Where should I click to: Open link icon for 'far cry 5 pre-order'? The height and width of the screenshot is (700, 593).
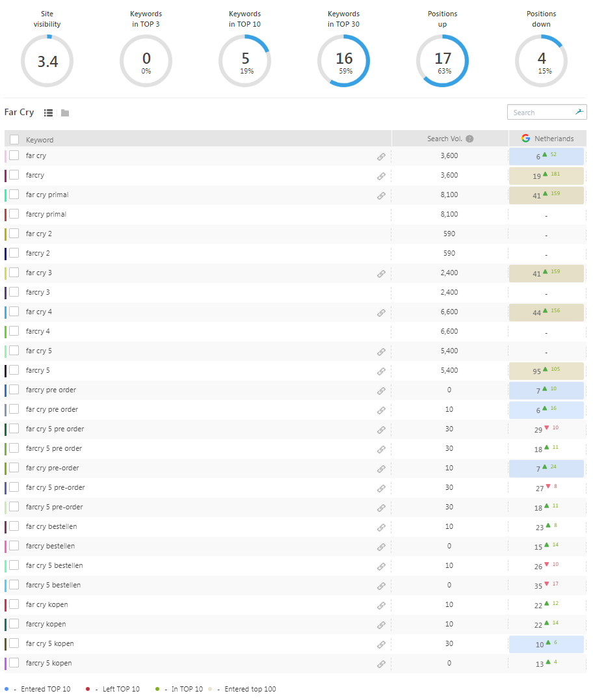point(381,489)
